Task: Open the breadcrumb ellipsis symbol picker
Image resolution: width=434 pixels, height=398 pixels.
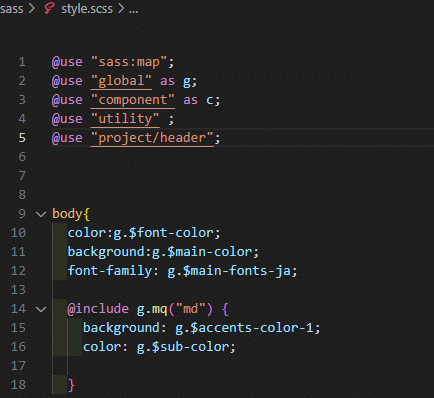Action: [x=134, y=10]
